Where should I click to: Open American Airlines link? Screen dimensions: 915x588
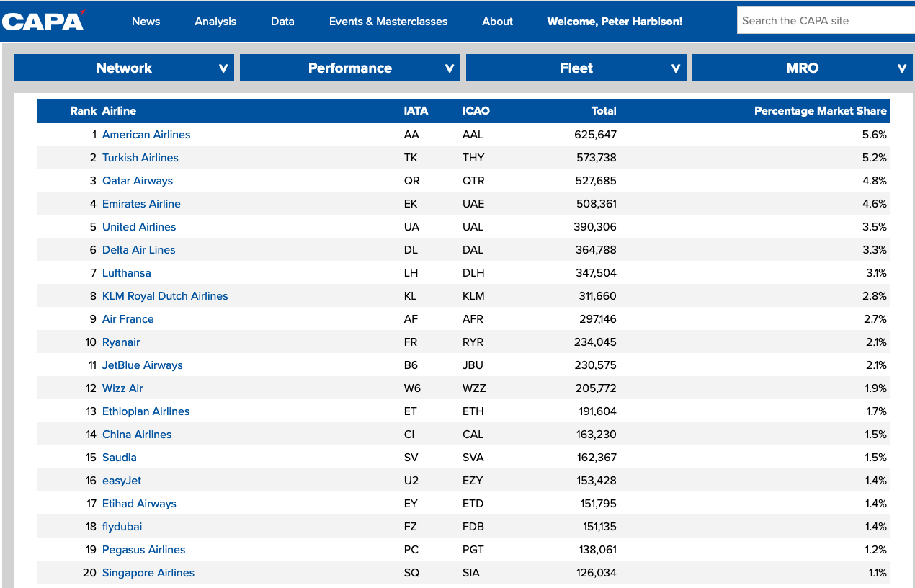[x=146, y=135]
